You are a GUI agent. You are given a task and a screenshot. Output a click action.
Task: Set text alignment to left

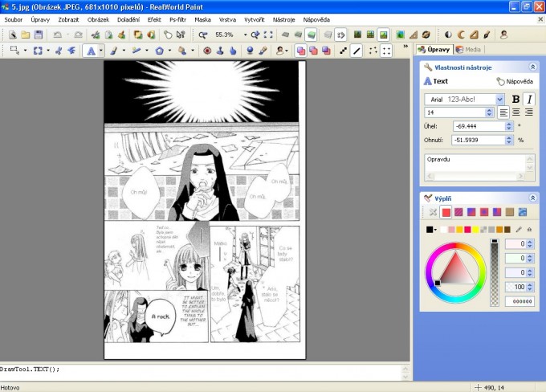[503, 112]
